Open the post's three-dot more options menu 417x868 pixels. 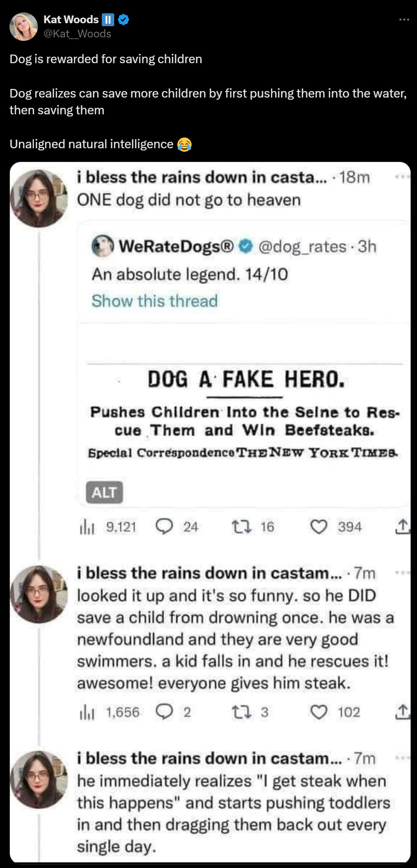tap(404, 19)
